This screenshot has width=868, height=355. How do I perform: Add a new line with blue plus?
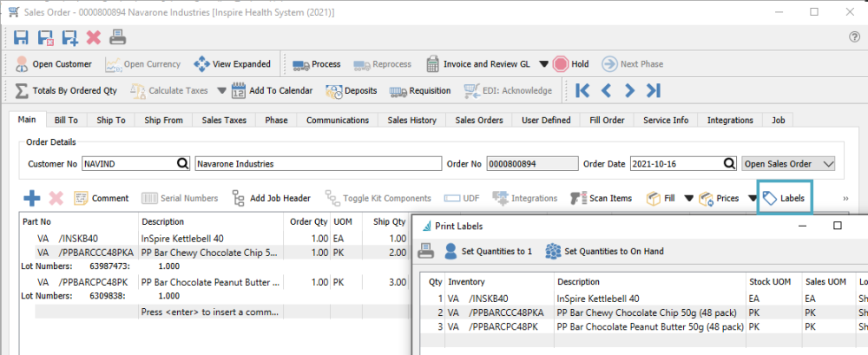pyautogui.click(x=31, y=198)
